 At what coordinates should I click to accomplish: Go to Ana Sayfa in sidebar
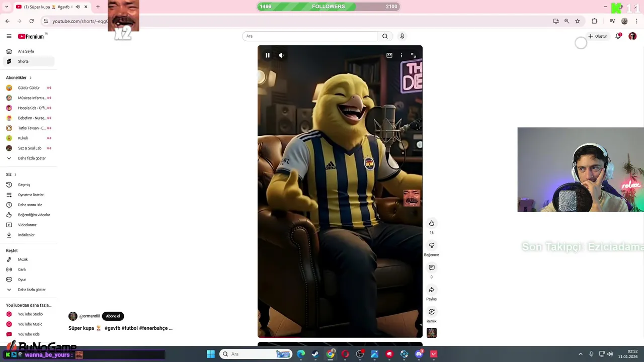click(x=29, y=51)
